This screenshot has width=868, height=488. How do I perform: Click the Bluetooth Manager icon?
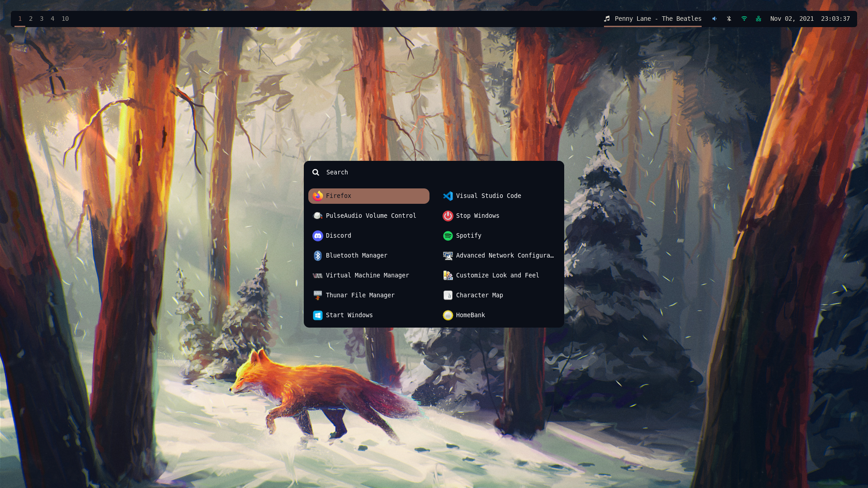(318, 255)
